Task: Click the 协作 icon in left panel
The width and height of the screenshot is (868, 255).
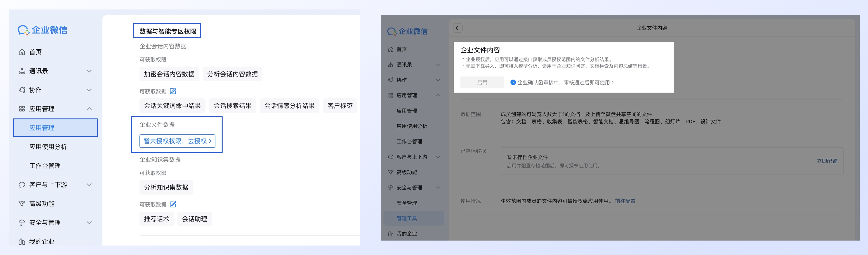Action: 22,90
